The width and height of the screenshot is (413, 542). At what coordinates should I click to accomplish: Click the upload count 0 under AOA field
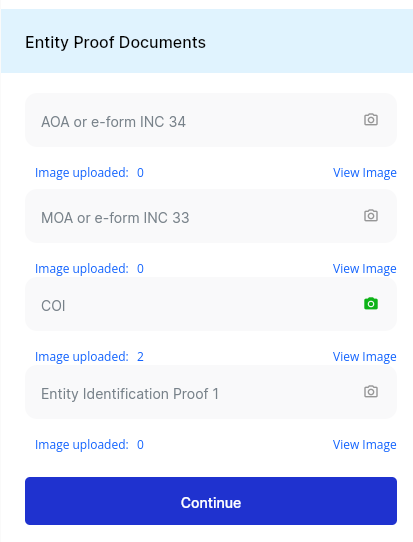pyautogui.click(x=140, y=172)
